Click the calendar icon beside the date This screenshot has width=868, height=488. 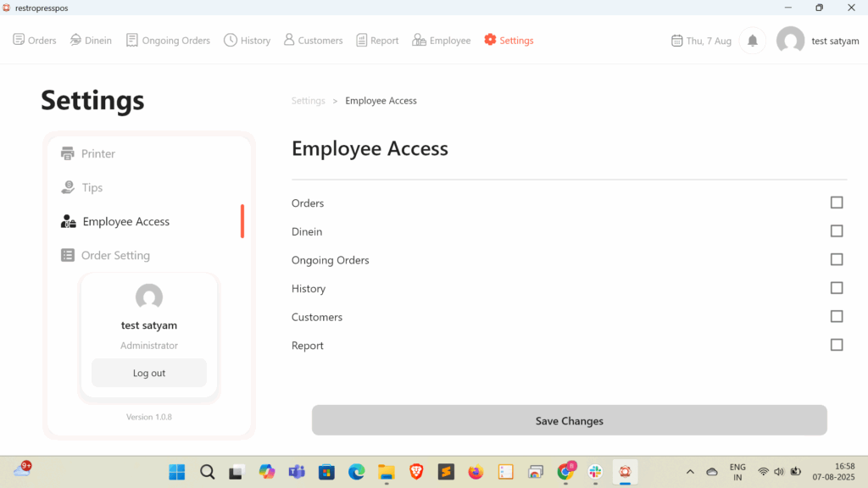(676, 41)
